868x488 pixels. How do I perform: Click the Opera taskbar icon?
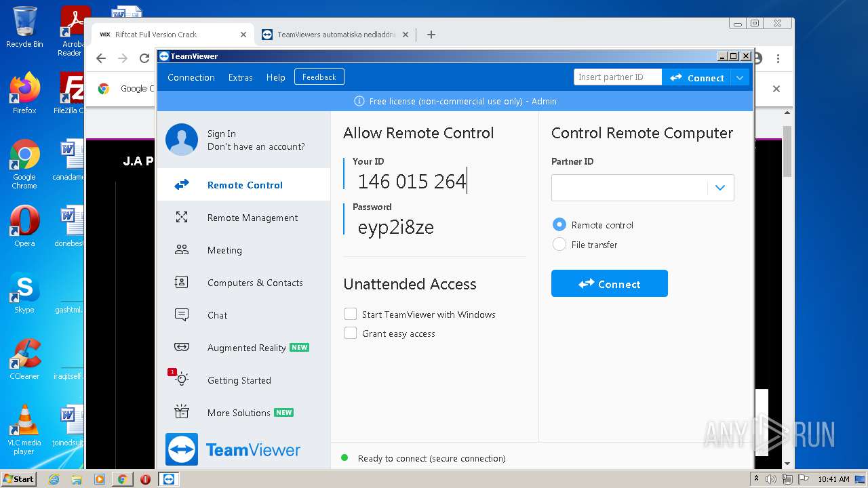click(x=145, y=479)
